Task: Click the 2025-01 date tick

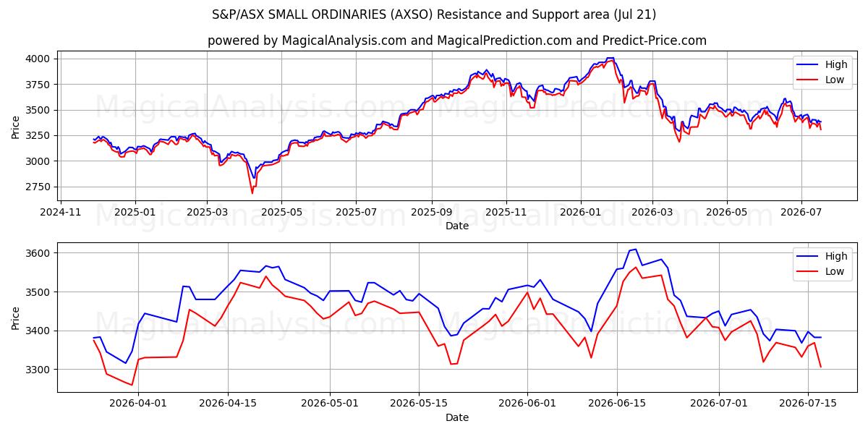Action: tap(135, 213)
